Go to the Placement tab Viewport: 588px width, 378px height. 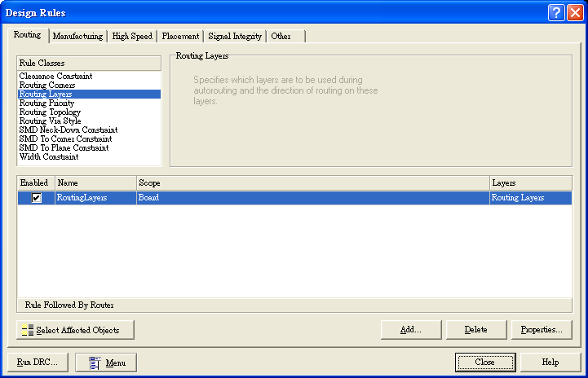point(180,37)
